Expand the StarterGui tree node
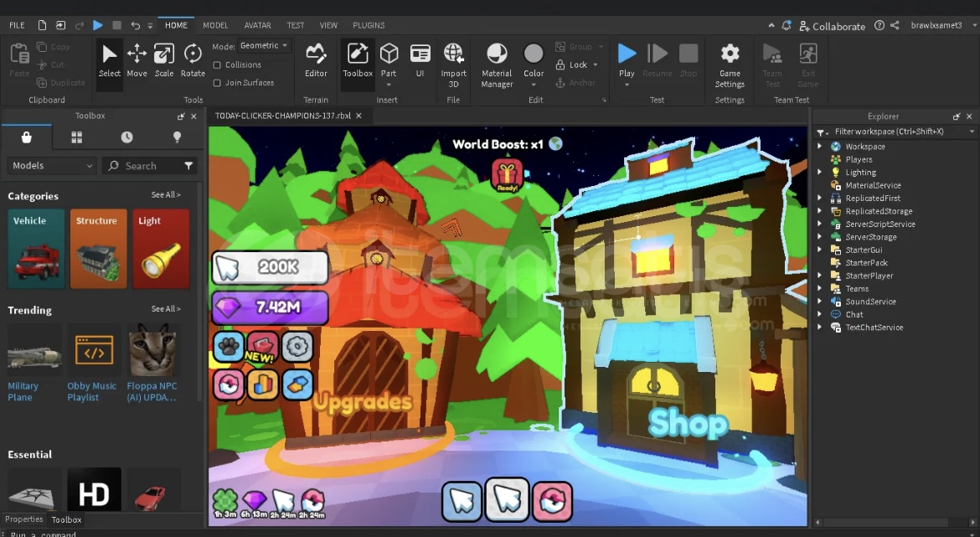The height and width of the screenshot is (537, 980). pos(820,250)
